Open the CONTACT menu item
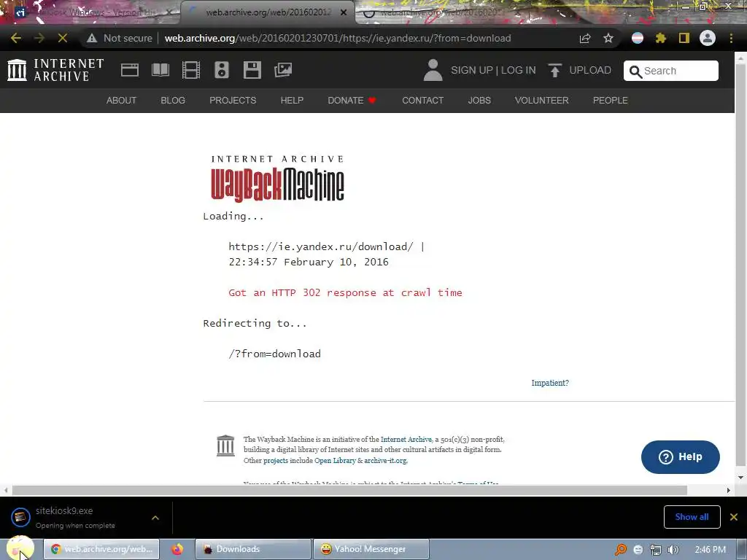The height and width of the screenshot is (560, 747). [x=422, y=101]
